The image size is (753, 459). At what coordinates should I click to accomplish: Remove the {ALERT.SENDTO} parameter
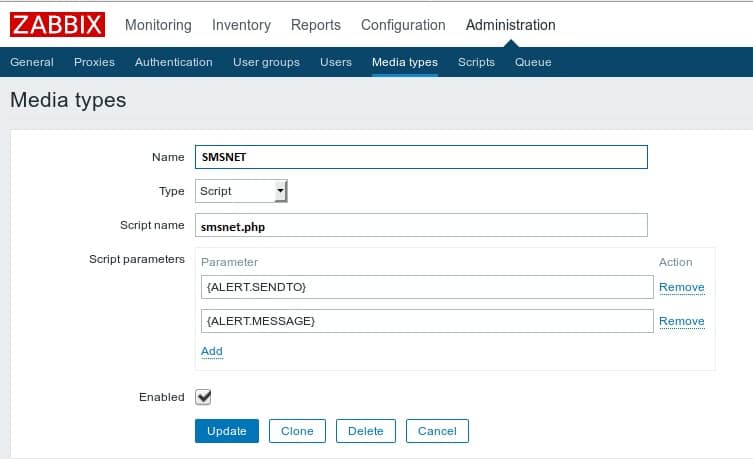(x=681, y=287)
